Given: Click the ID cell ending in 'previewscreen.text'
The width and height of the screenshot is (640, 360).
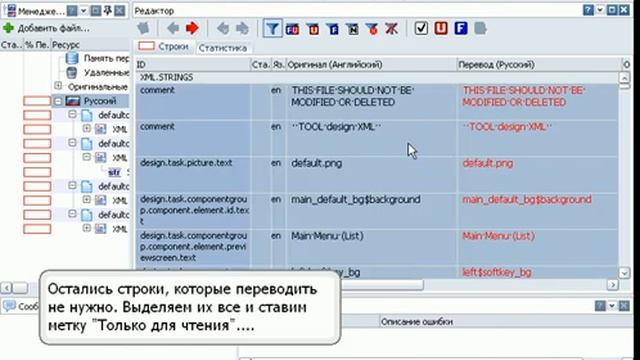Looking at the screenshot, I should (x=193, y=247).
